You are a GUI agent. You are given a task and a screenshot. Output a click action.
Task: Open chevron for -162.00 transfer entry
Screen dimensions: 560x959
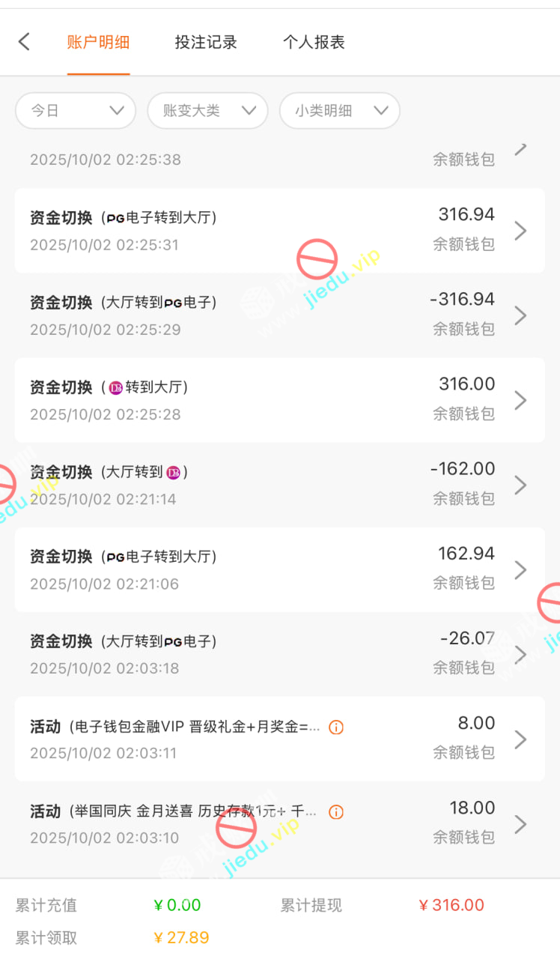click(x=521, y=485)
